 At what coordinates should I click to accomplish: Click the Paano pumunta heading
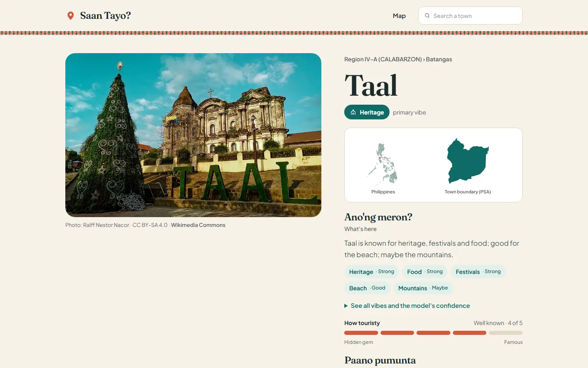380,360
